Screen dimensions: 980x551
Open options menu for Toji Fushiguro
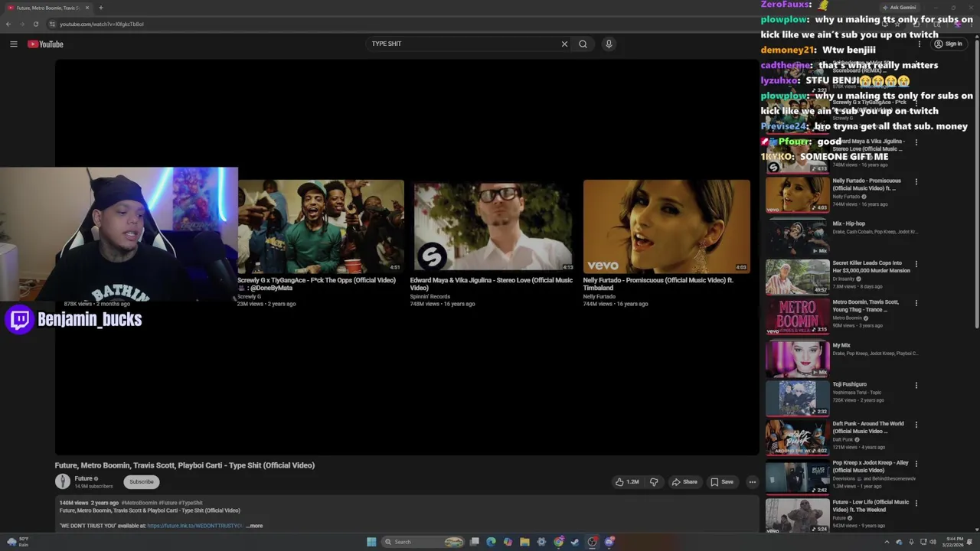(916, 385)
